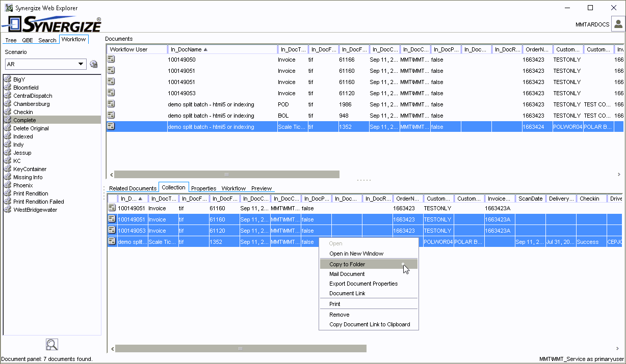Sort Collection by In_D column header
626x364 pixels.
[x=133, y=199]
